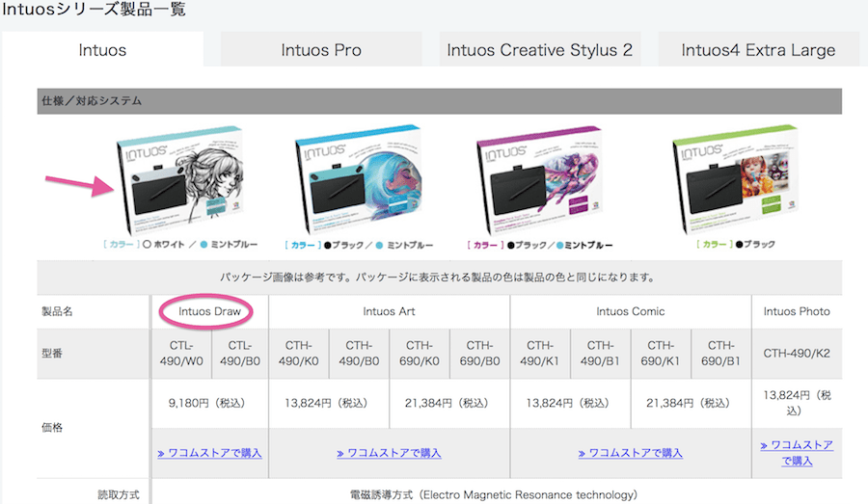Viewport: 868px width, 504px height.
Task: Click model number CTH-690/B0
Action: 479,354
